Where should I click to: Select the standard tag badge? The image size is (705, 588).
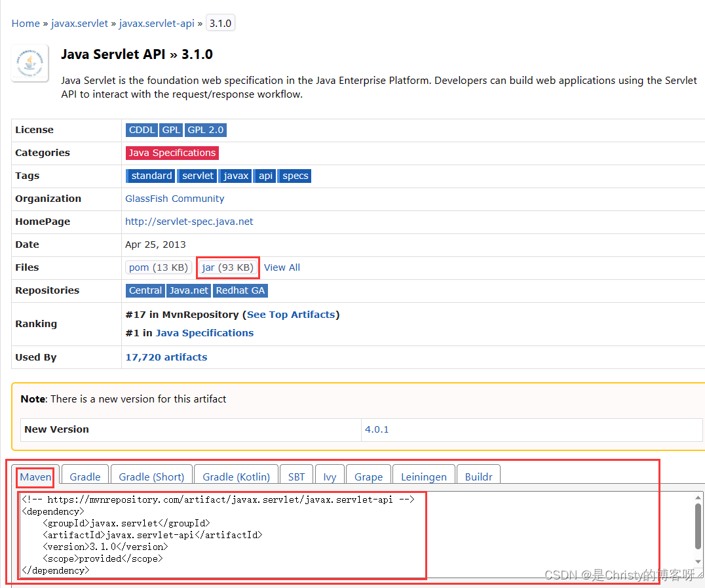[151, 176]
